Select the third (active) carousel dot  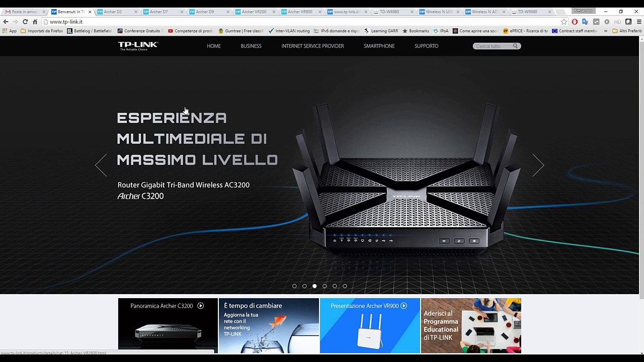[314, 286]
